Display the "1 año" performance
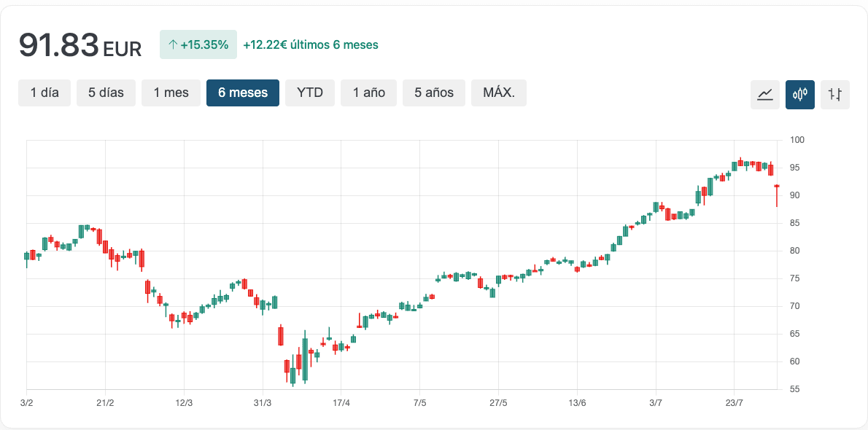The height and width of the screenshot is (430, 868). (368, 93)
